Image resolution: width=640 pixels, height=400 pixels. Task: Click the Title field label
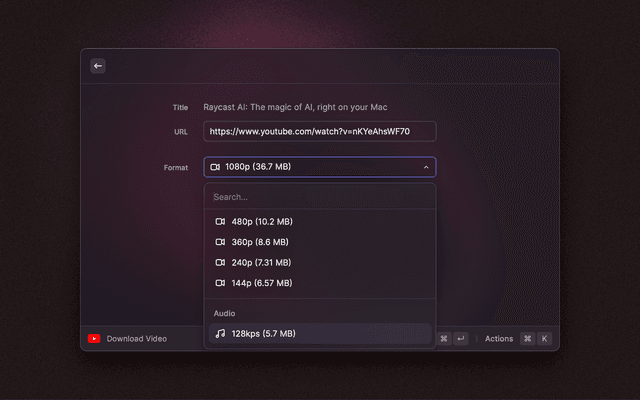[x=180, y=107]
